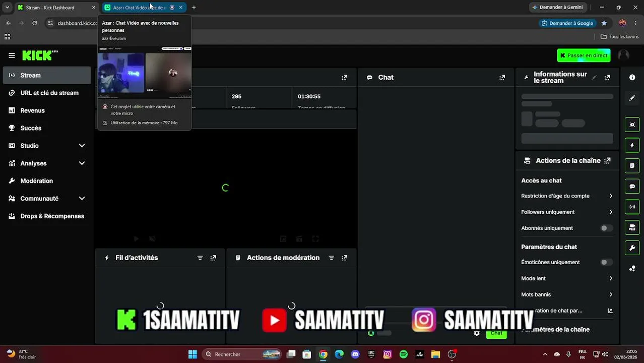Toggle broadcast signal widget icon
Screen dimensions: 644x363
[x=632, y=207]
